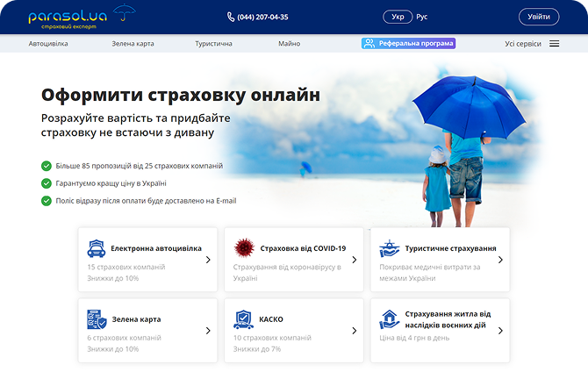The image size is (588, 386).
Task: Open the hamburger menu icon
Action: [x=555, y=44]
